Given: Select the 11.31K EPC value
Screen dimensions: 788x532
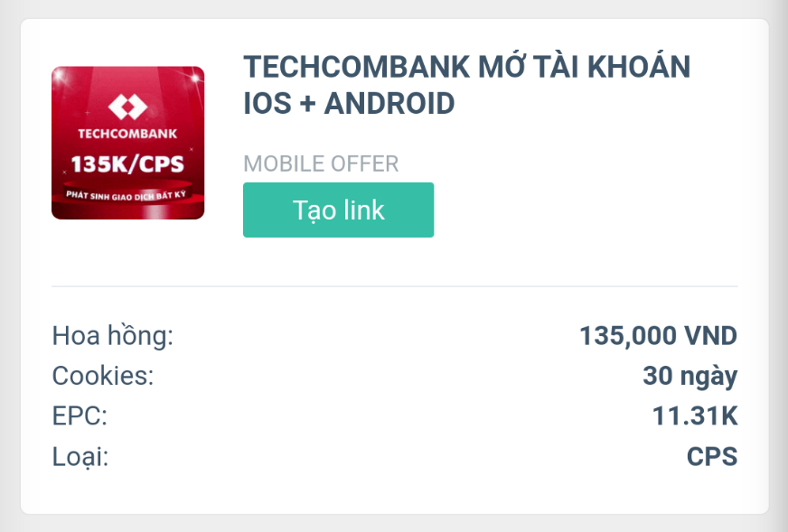Looking at the screenshot, I should tap(695, 416).
